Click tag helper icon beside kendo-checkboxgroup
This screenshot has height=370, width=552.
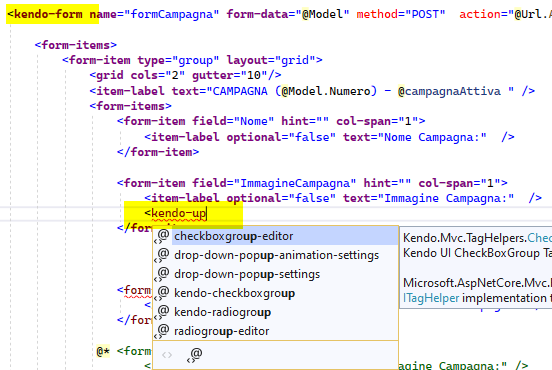click(x=162, y=293)
